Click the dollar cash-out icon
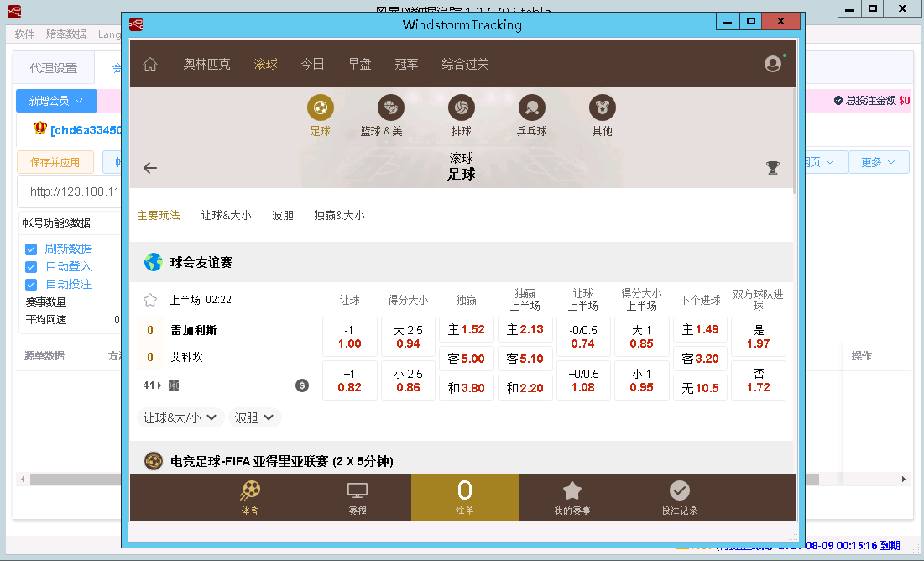This screenshot has width=924, height=561. point(302,385)
